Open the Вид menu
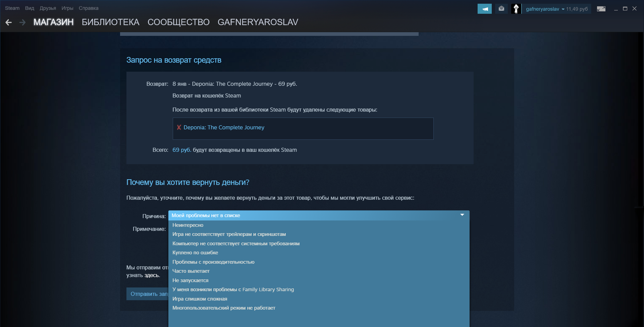The image size is (644, 327). click(30, 8)
